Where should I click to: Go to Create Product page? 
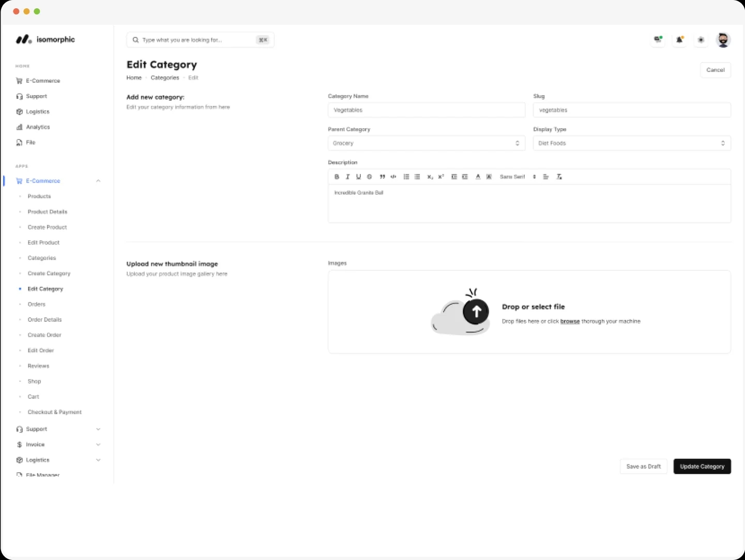click(x=47, y=227)
